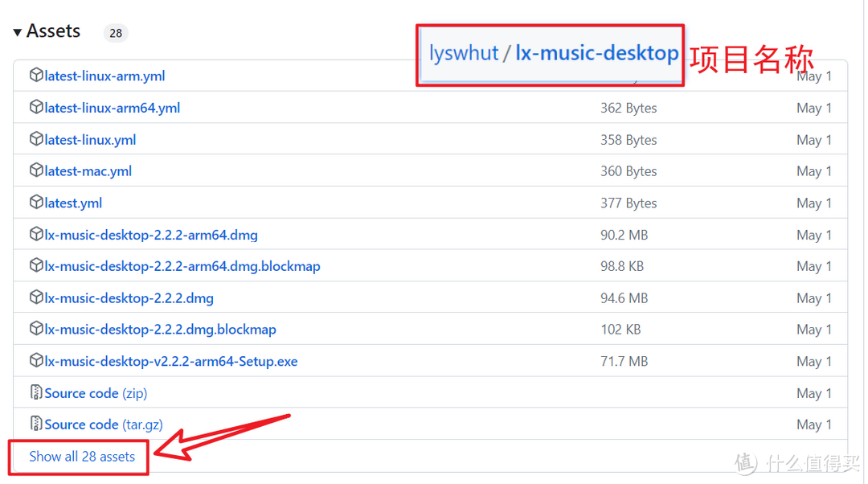Image resolution: width=868 pixels, height=484 pixels.
Task: Click package icon beside latest-linux-arm64.yml
Action: point(36,107)
